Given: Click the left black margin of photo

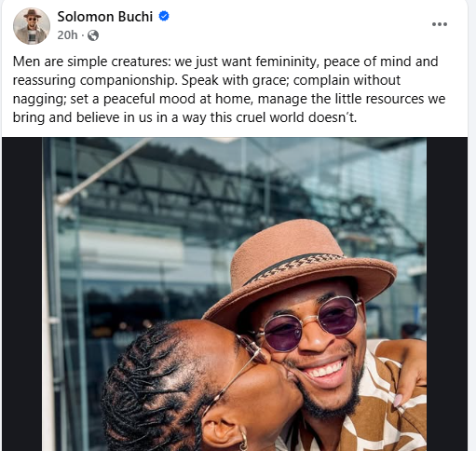Looking at the screenshot, I should point(22,294).
